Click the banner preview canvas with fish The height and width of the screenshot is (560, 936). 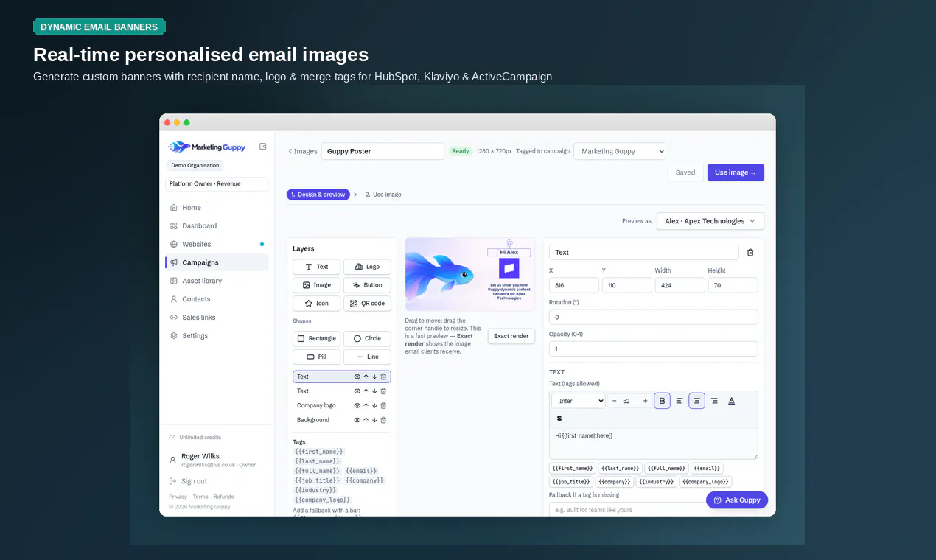tap(470, 274)
